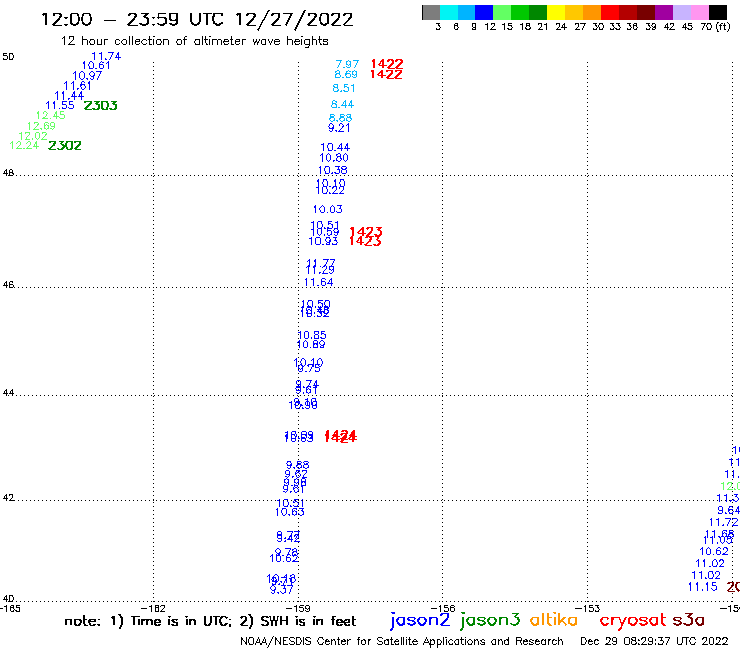This screenshot has height=650, width=740.
Task: Select the wave height value 11.15
Action: [x=703, y=587]
